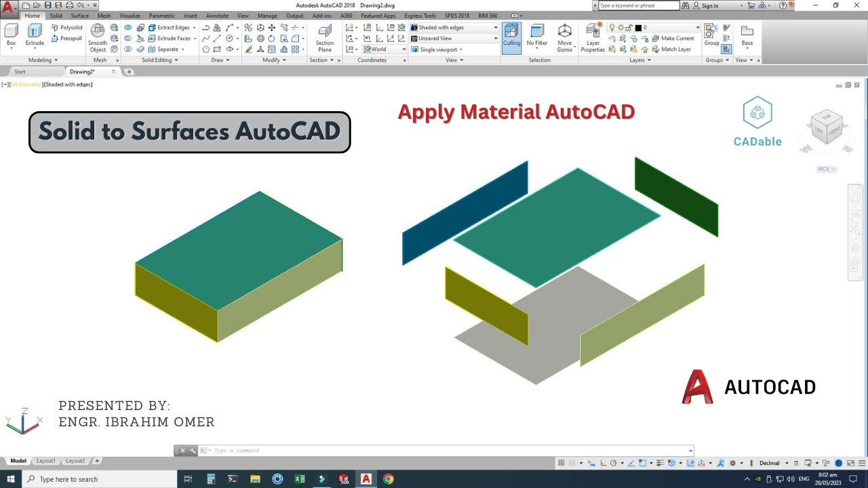Toggle polar tracking in status bar
The height and width of the screenshot is (488, 868).
[x=613, y=463]
